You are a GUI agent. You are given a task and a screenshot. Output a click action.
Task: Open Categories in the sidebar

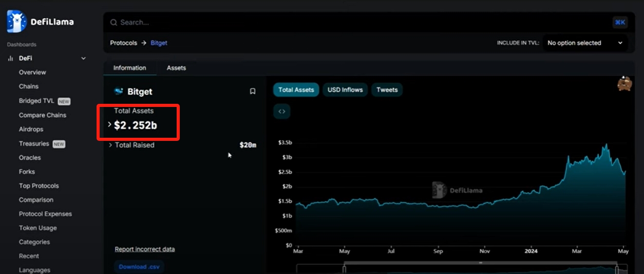point(34,242)
